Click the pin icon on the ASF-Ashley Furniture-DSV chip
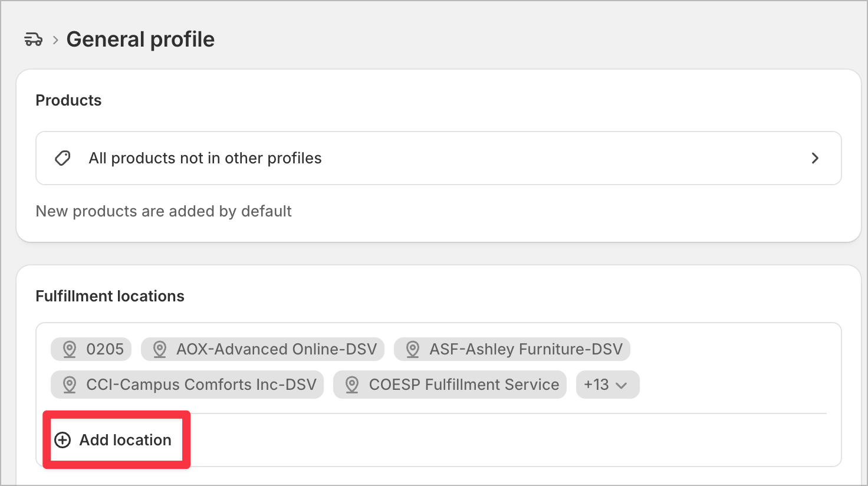Screen dimensions: 868x486 (x=413, y=349)
